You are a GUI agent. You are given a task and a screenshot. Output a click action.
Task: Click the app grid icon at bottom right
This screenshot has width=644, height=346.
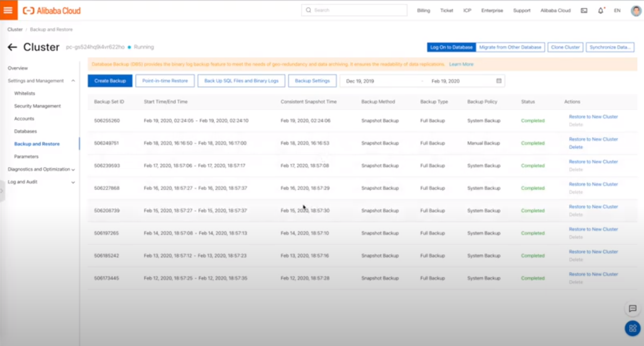pyautogui.click(x=632, y=327)
